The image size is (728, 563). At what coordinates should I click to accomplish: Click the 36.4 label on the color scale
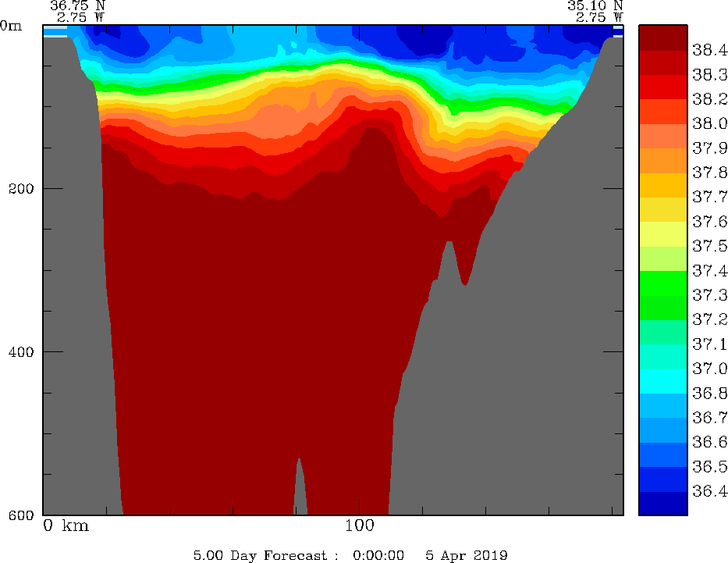click(709, 491)
